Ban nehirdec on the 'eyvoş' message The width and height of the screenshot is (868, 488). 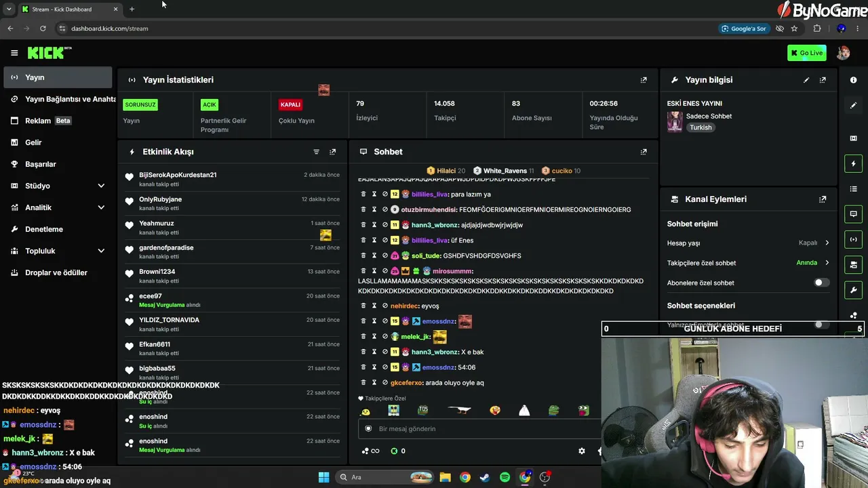384,306
